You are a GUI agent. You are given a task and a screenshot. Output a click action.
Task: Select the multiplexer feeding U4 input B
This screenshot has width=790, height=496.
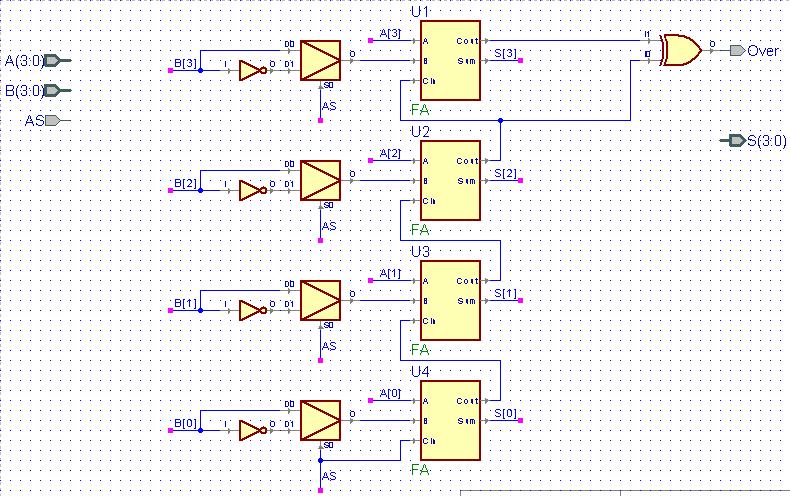point(320,420)
